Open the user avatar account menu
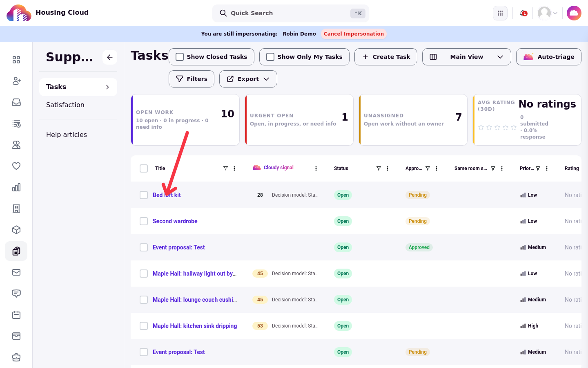Image resolution: width=588 pixels, height=368 pixels. coord(548,13)
